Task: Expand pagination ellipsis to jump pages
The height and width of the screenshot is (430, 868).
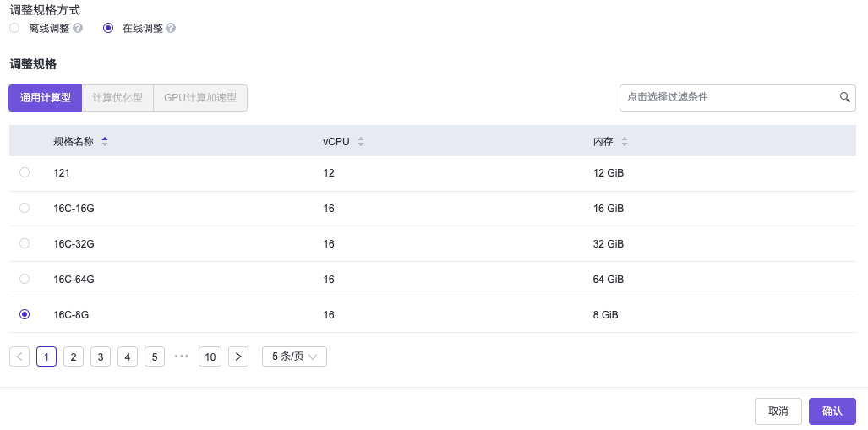Action: (x=181, y=357)
